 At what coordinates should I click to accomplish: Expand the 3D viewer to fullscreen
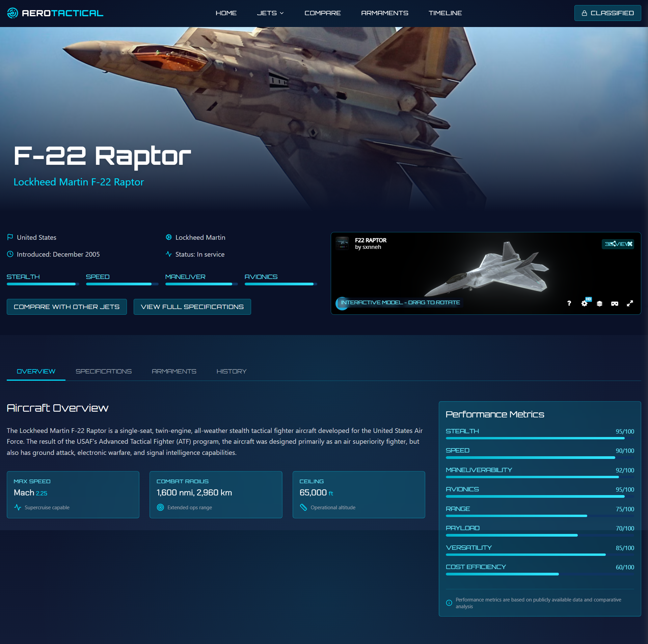pos(630,303)
